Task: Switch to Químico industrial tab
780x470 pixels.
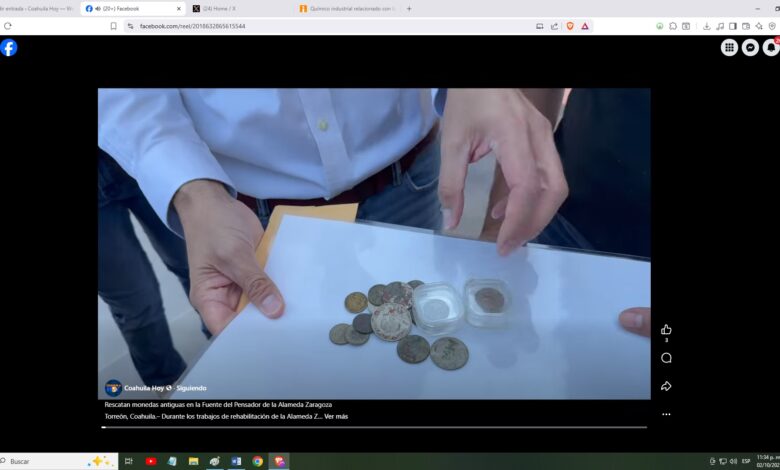Action: point(345,8)
